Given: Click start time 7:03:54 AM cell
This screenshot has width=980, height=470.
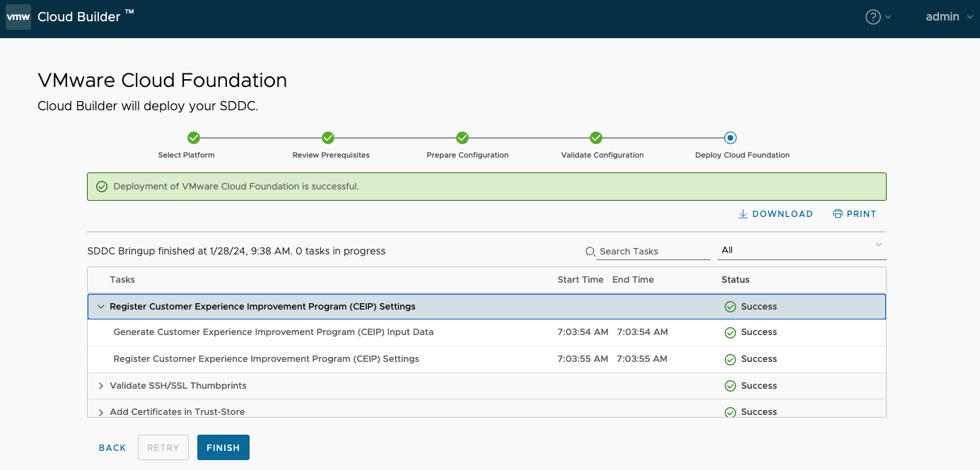Looking at the screenshot, I should (x=583, y=332).
